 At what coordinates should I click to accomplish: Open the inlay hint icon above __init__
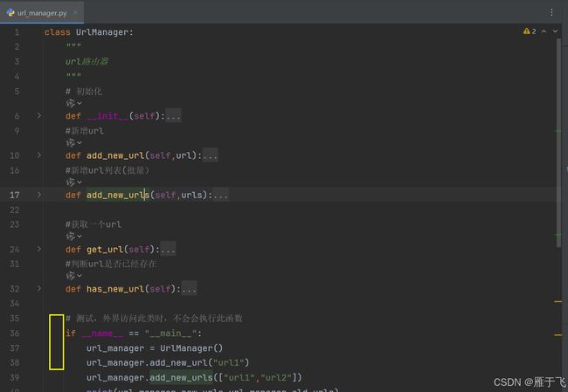(73, 103)
